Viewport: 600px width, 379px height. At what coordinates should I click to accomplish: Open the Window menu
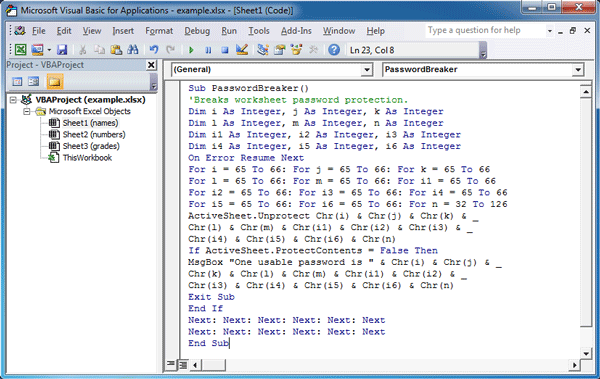tap(339, 31)
